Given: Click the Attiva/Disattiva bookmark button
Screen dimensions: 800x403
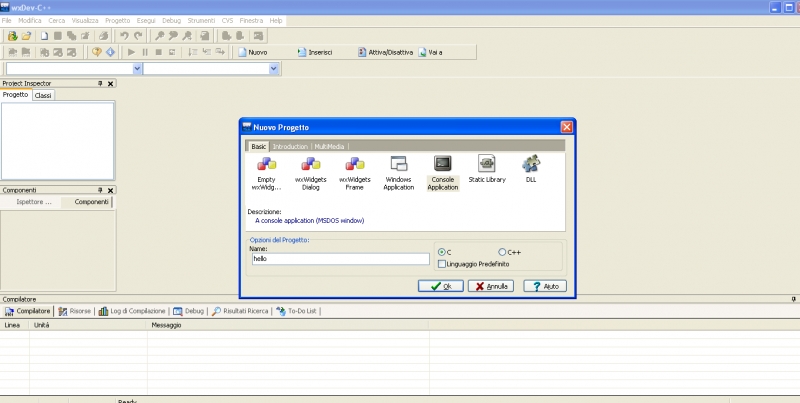Looking at the screenshot, I should [385, 52].
